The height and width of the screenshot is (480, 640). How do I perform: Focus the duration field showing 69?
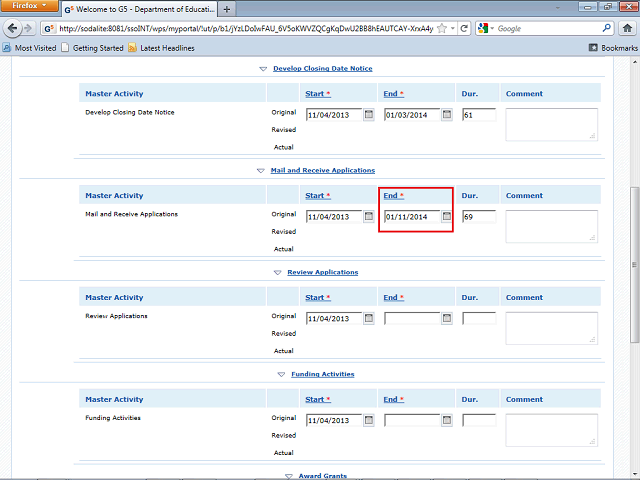[x=479, y=216]
